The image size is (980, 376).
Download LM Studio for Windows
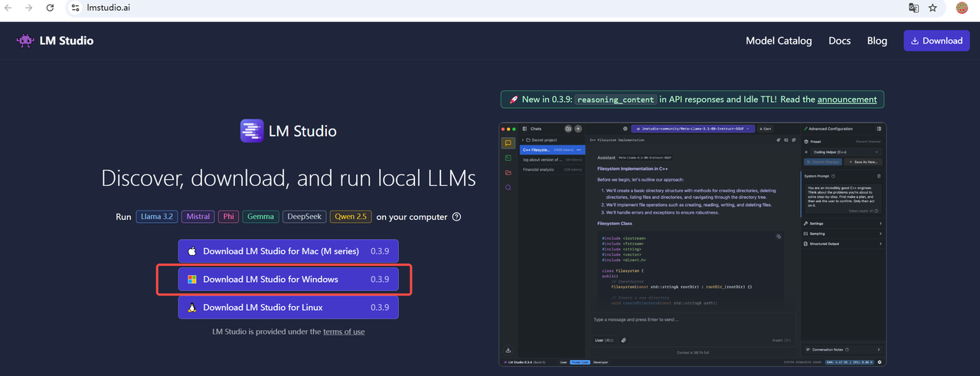[x=289, y=280]
